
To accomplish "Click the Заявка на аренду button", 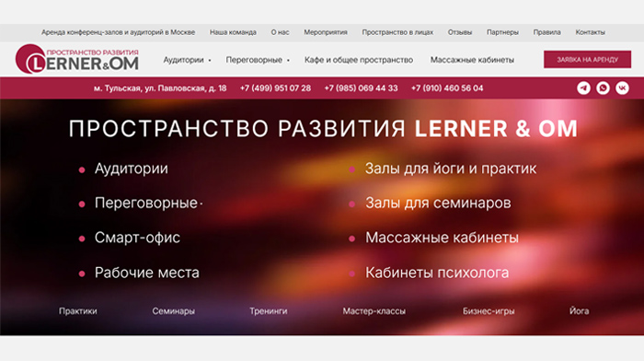I will (587, 60).
